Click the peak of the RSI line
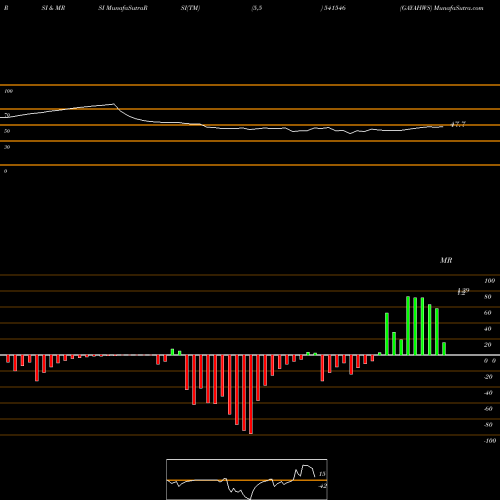500x500 pixels. [x=113, y=104]
